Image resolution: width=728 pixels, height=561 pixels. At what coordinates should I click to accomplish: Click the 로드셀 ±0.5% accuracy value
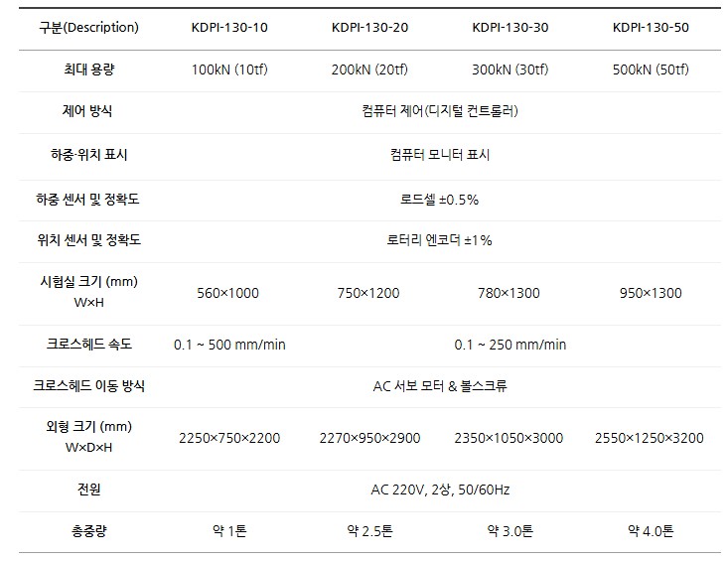(x=440, y=200)
